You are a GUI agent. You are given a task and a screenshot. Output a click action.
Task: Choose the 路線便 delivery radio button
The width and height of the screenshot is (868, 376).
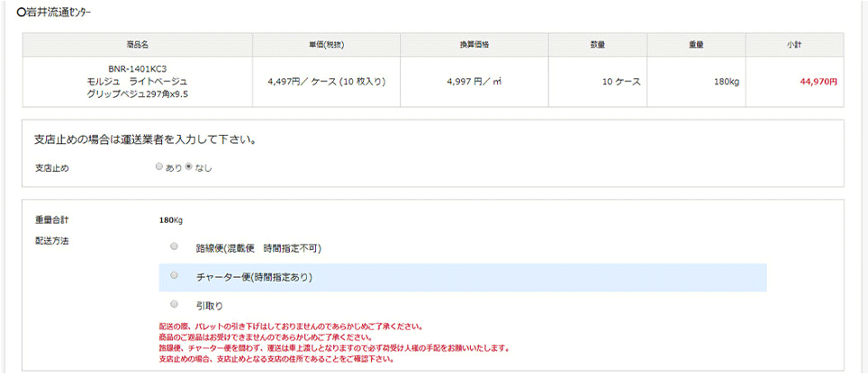(x=174, y=247)
